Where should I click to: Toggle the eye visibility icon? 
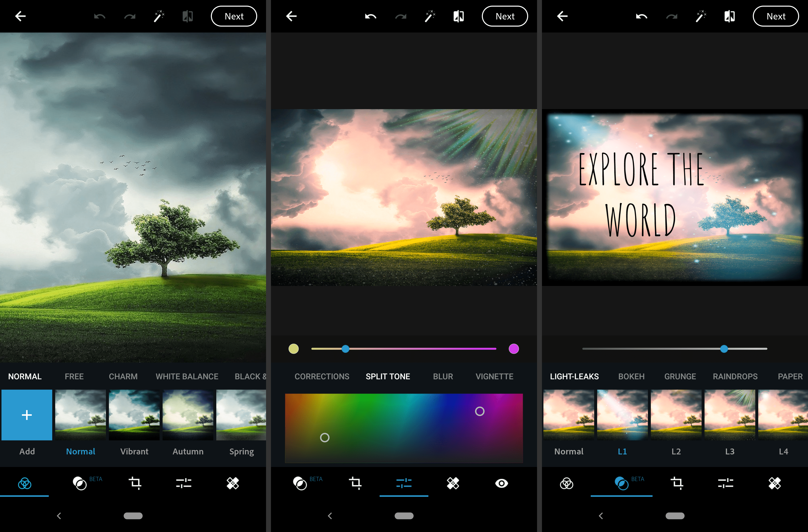(502, 483)
